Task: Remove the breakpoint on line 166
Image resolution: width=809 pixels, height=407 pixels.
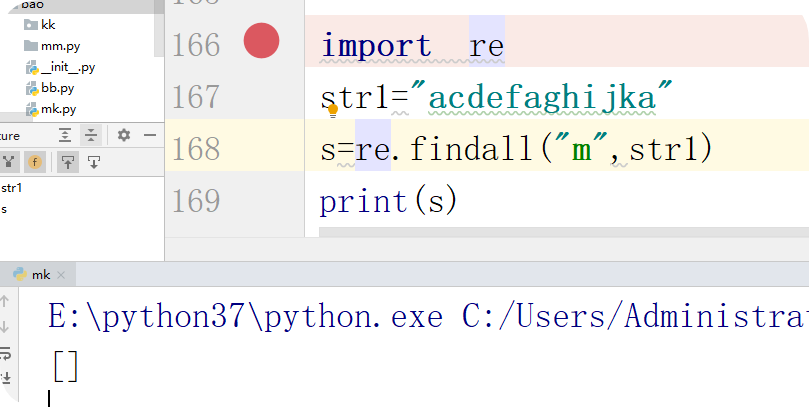Action: pyautogui.click(x=261, y=42)
